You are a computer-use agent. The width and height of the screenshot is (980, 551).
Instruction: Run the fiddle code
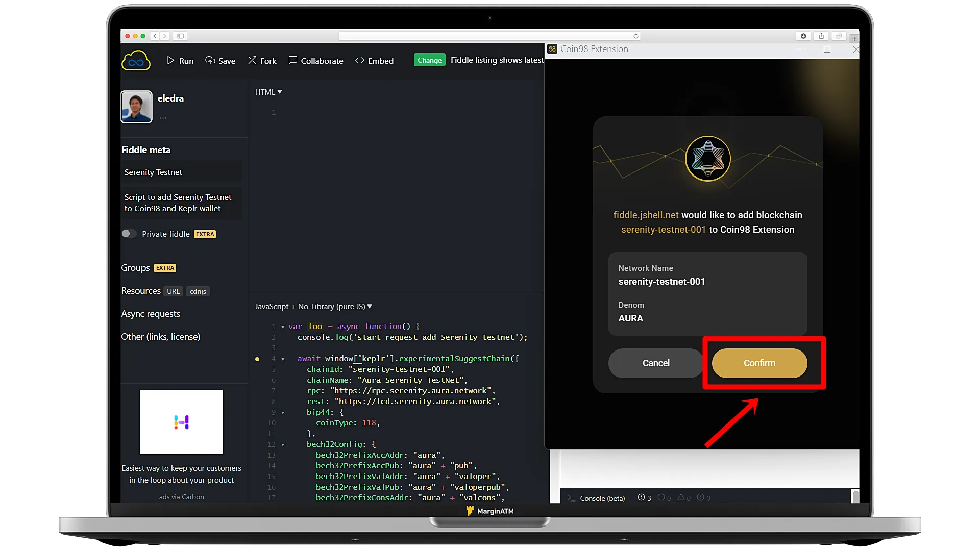coord(180,61)
